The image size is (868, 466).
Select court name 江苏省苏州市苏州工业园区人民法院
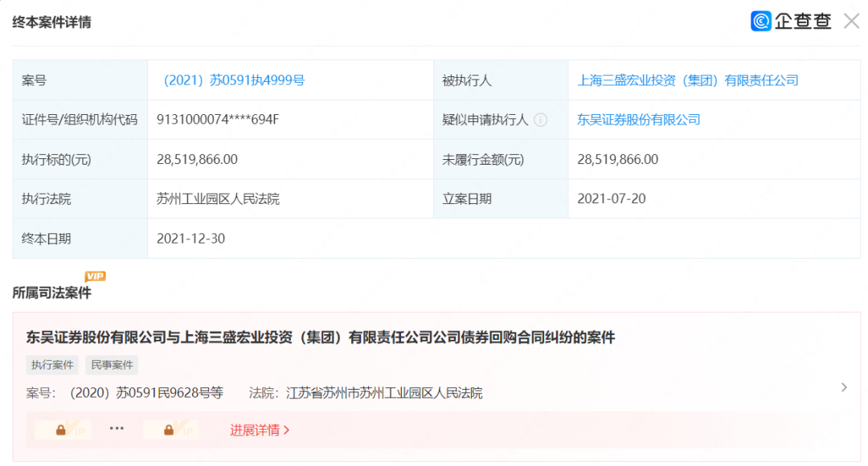click(384, 393)
